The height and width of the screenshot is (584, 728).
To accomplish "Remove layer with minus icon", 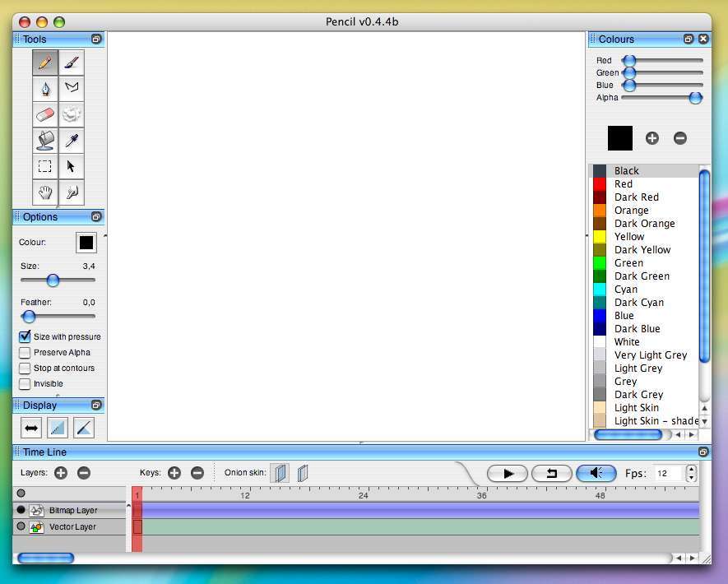I will tap(84, 473).
